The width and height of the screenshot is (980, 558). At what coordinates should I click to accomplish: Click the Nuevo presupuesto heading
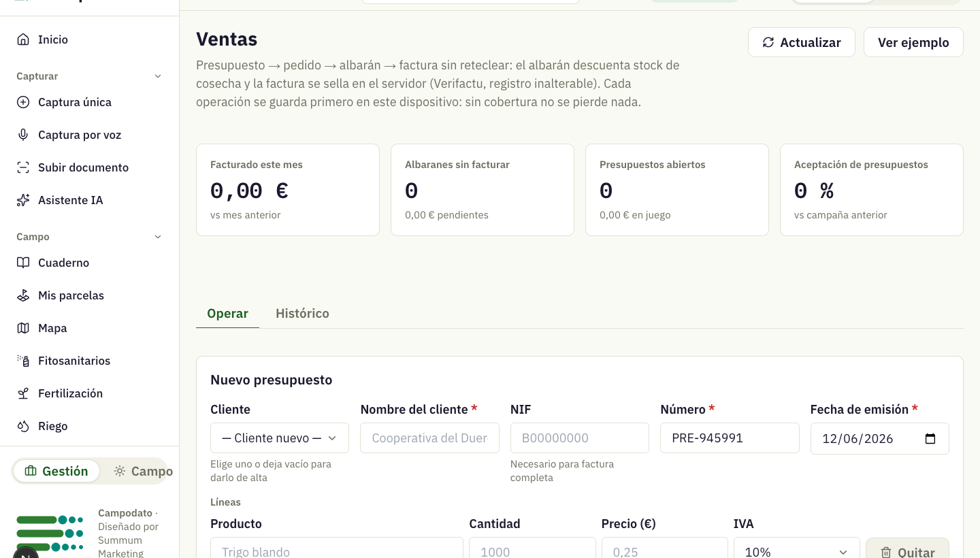click(272, 380)
